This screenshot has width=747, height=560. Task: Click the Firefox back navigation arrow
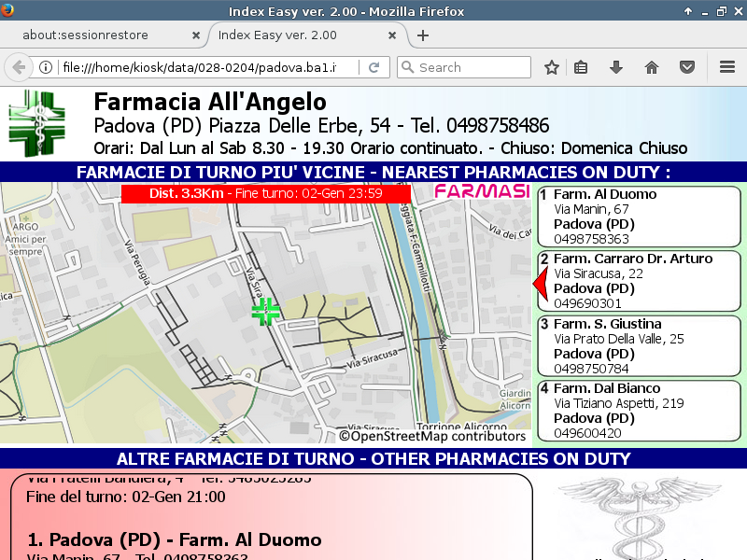[19, 67]
